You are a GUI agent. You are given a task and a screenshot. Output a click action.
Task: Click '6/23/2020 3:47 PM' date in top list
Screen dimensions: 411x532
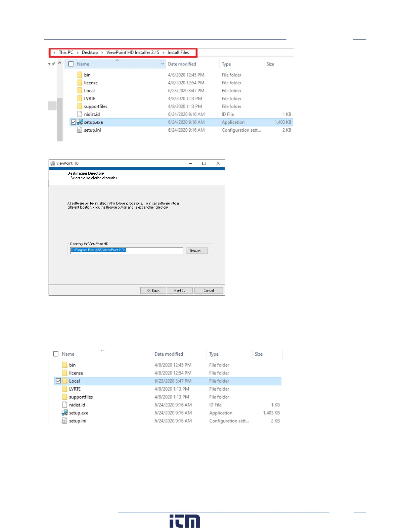(x=186, y=91)
